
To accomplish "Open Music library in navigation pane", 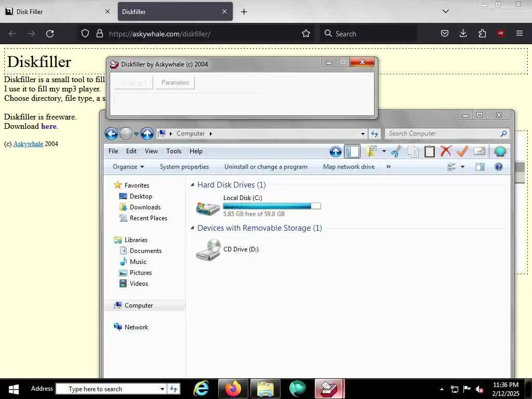I will (x=138, y=262).
